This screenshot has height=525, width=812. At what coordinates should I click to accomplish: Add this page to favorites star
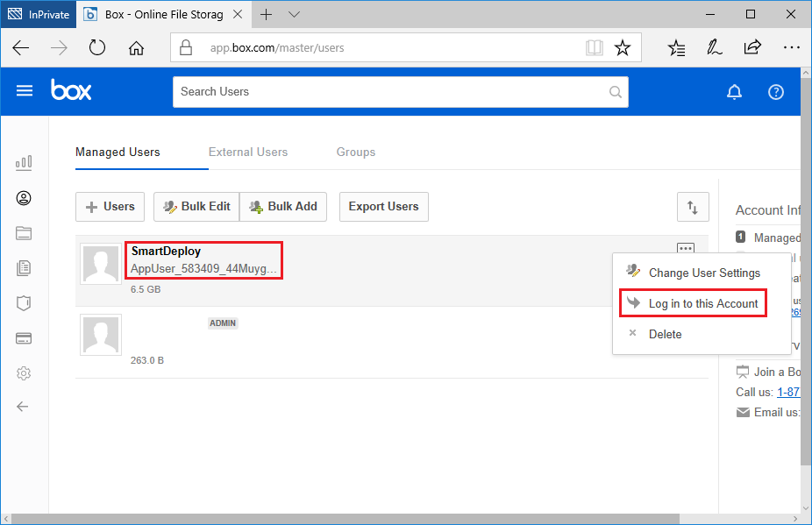coord(623,47)
